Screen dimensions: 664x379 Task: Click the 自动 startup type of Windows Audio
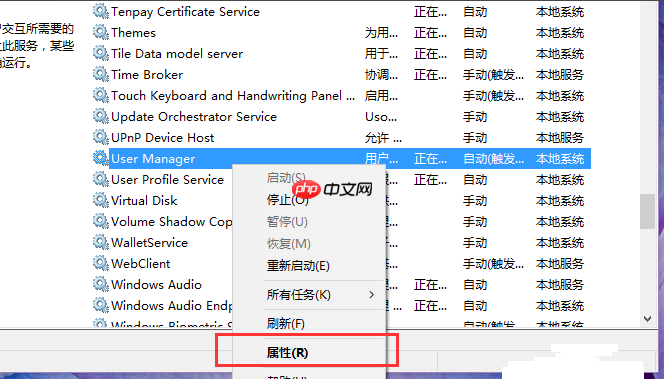[x=475, y=285]
